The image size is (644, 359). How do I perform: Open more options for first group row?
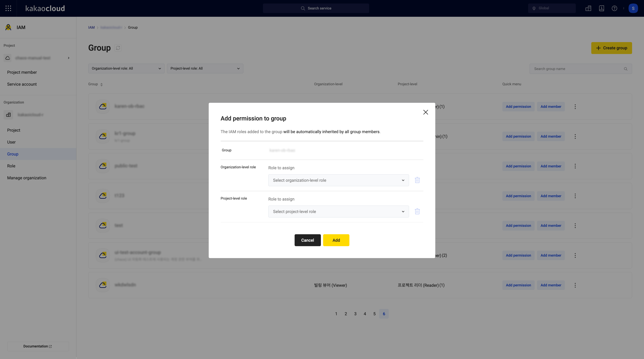[575, 107]
